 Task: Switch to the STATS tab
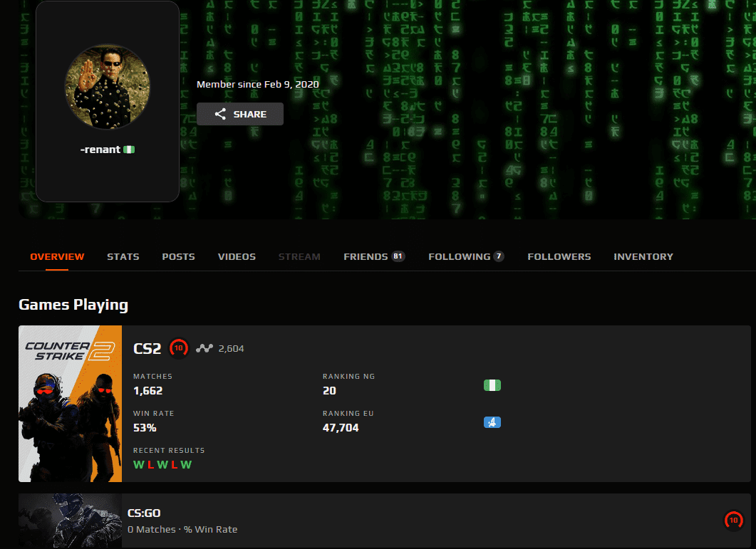tap(123, 256)
